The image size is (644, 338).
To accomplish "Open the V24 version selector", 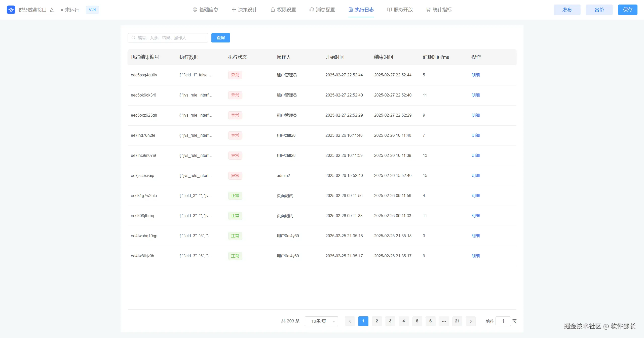I will 92,10.
